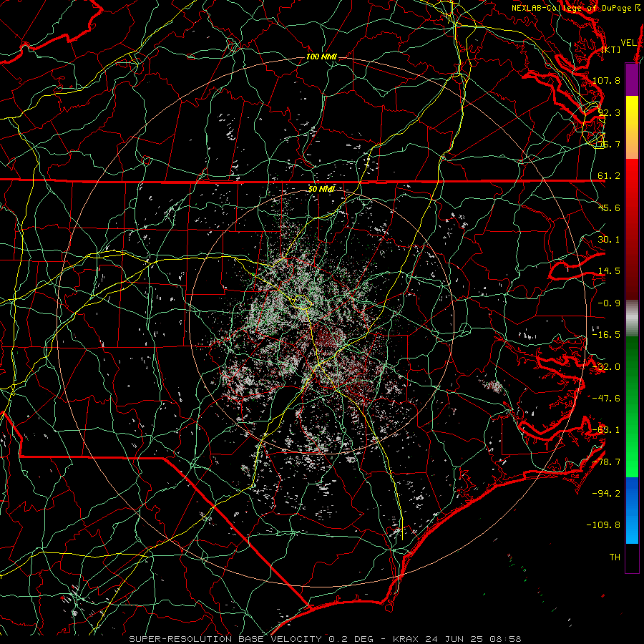644x644 pixels.
Task: Select the -47.6 velocity scale value
Action: pos(606,399)
